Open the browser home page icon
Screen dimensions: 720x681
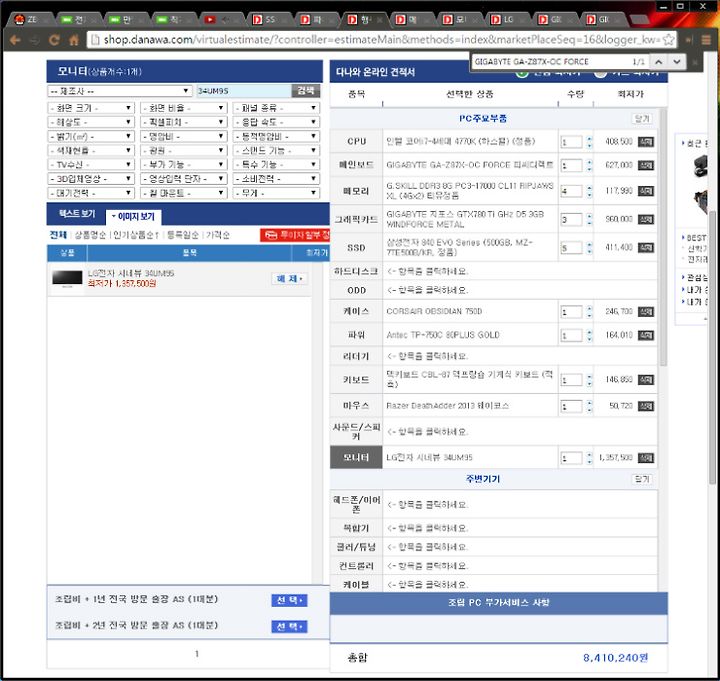tap(73, 40)
